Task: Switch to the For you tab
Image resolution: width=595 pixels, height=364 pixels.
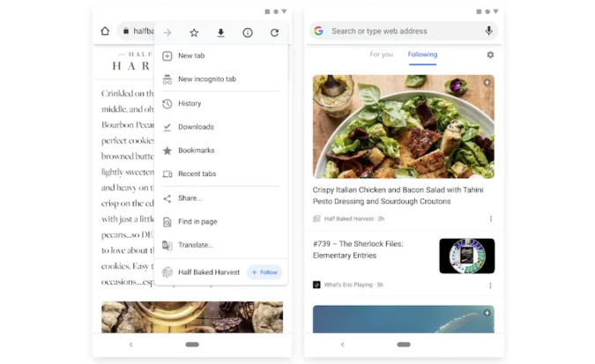Action: (x=381, y=55)
